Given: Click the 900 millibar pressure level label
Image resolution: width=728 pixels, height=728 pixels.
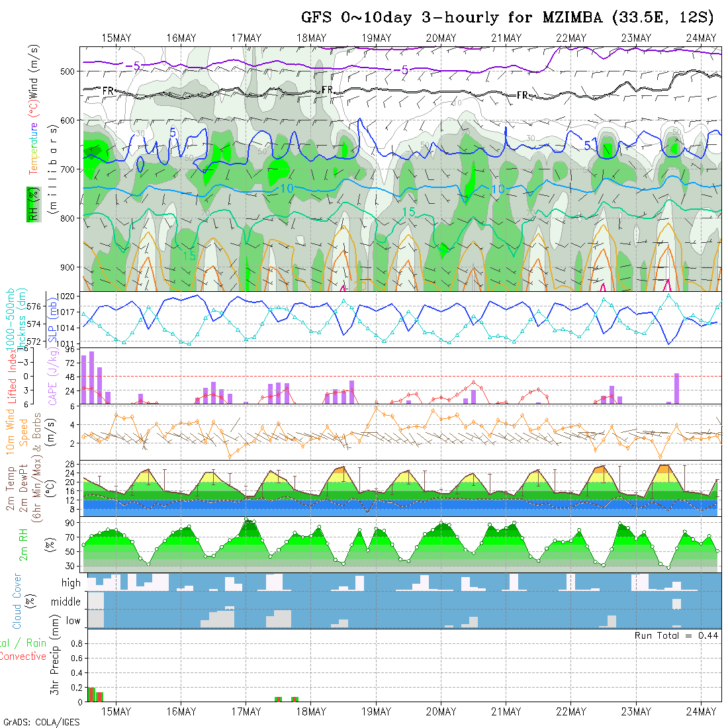Looking at the screenshot, I should point(68,267).
